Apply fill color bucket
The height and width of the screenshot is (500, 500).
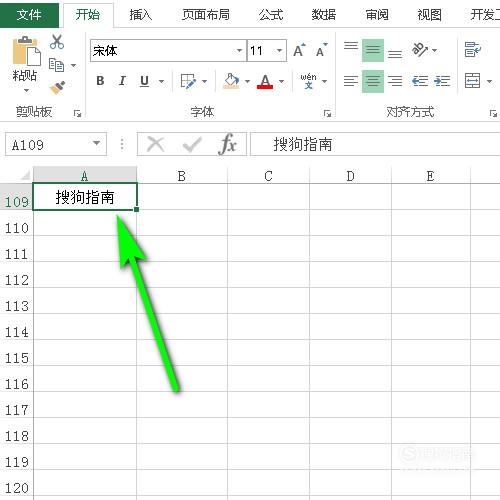pyautogui.click(x=231, y=81)
